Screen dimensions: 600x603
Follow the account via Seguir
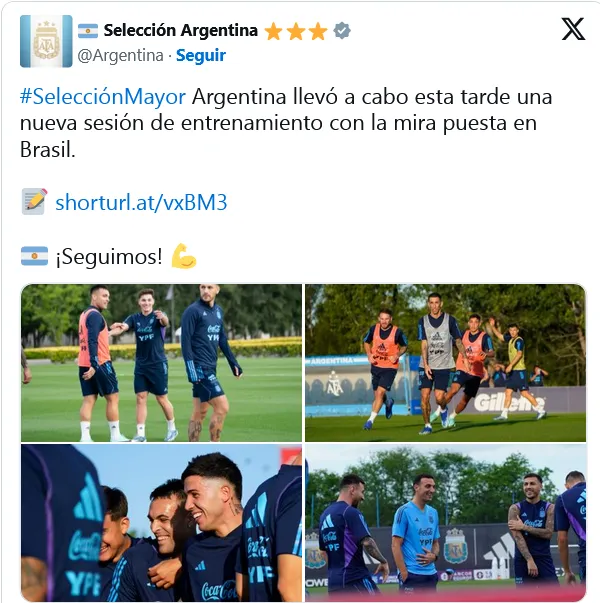tap(201, 55)
